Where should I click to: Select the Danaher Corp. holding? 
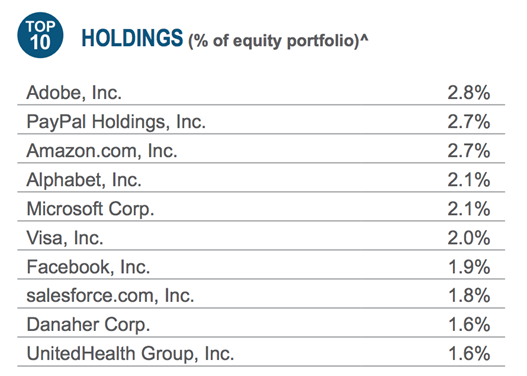pyautogui.click(x=88, y=325)
